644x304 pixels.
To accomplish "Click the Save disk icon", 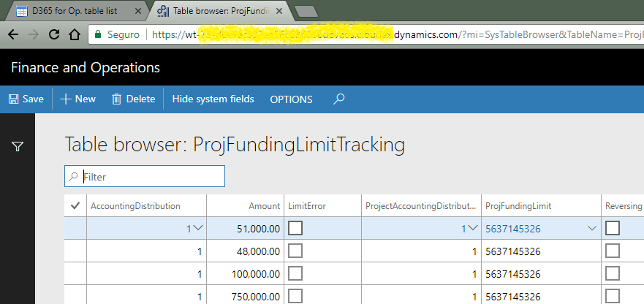I will tap(13, 99).
